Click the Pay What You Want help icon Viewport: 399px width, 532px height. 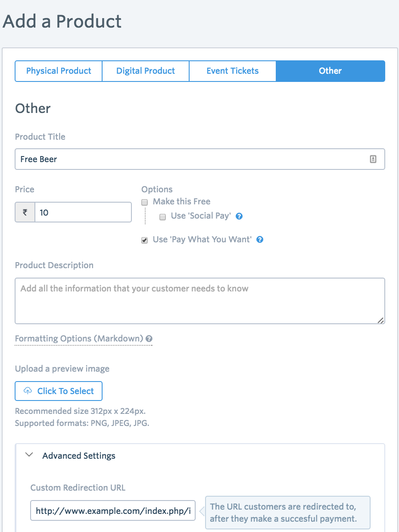[260, 240]
